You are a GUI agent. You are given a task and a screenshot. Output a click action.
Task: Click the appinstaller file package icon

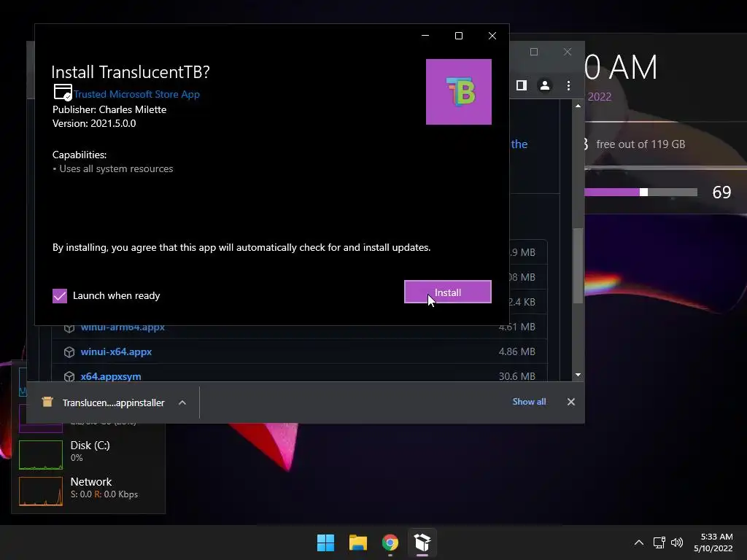click(x=47, y=402)
